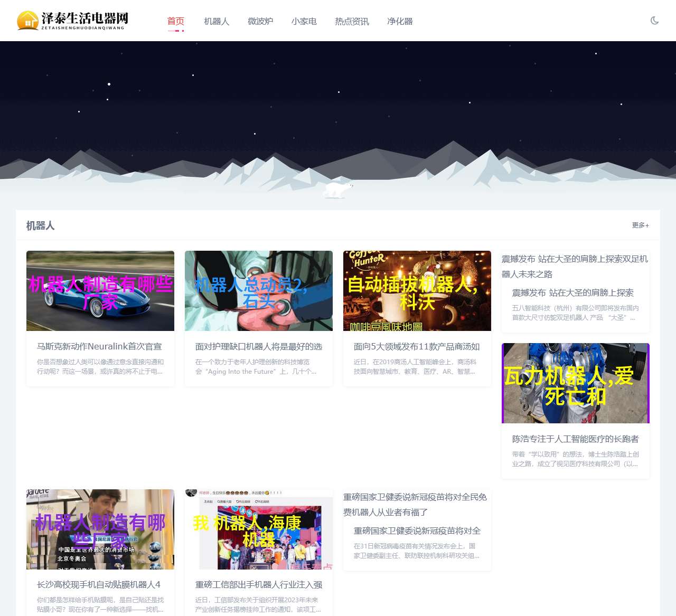
Task: Toggle dark mode with the moon icon
Action: [x=654, y=21]
